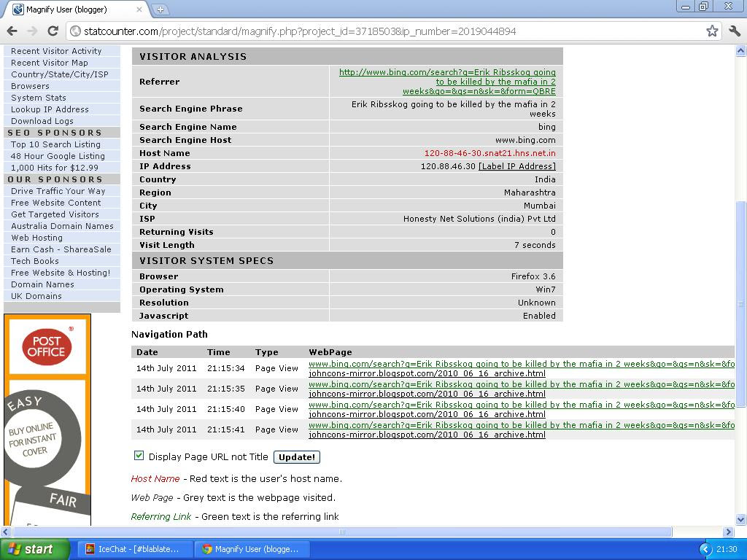Open the bing link in the 21:15:40 row
747x560 pixels.
[522, 405]
